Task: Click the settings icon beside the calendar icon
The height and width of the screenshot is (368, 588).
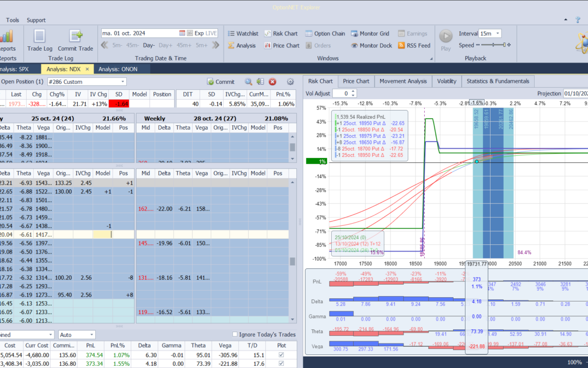Action: tap(190, 33)
